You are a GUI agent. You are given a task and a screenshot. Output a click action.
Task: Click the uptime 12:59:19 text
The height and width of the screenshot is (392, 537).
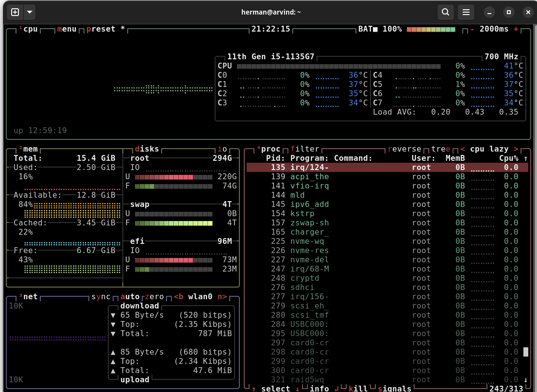(x=40, y=131)
